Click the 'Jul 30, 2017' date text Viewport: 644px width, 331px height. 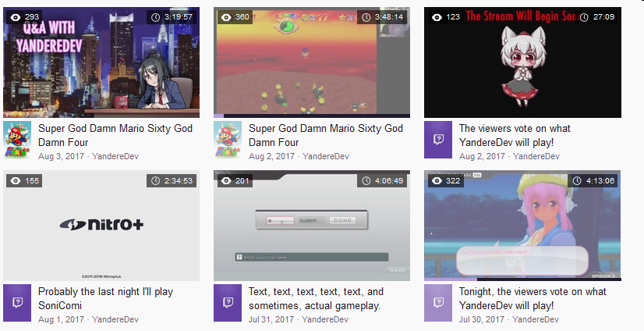coord(482,319)
